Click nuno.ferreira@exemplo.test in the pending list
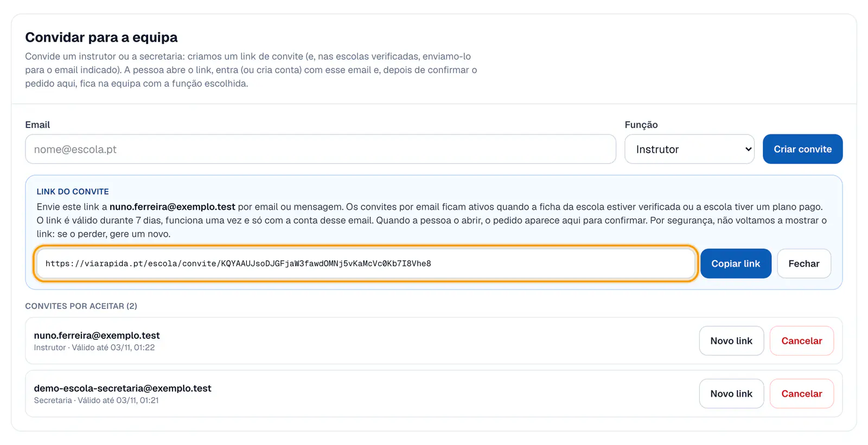Screen dimensions: 868x445 pyautogui.click(x=97, y=336)
